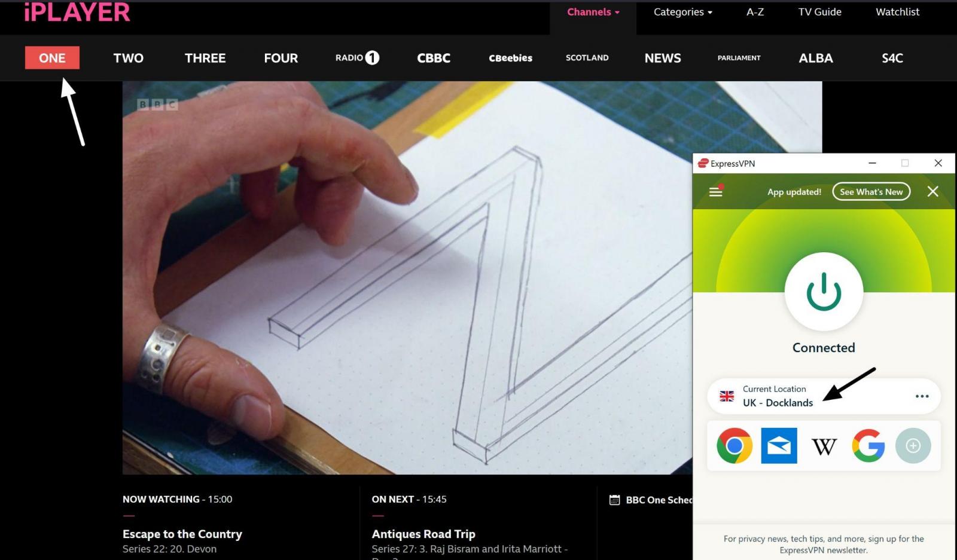Open the S4C channel
Viewport: 957px width, 560px height.
pyautogui.click(x=892, y=58)
